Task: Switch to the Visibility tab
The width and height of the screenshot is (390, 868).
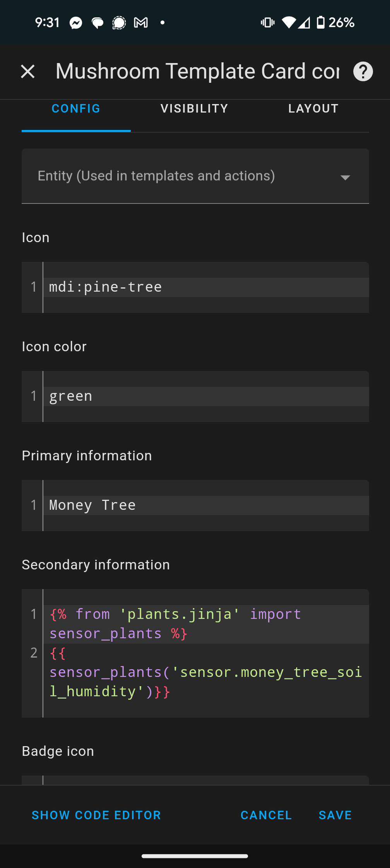Action: 194,109
